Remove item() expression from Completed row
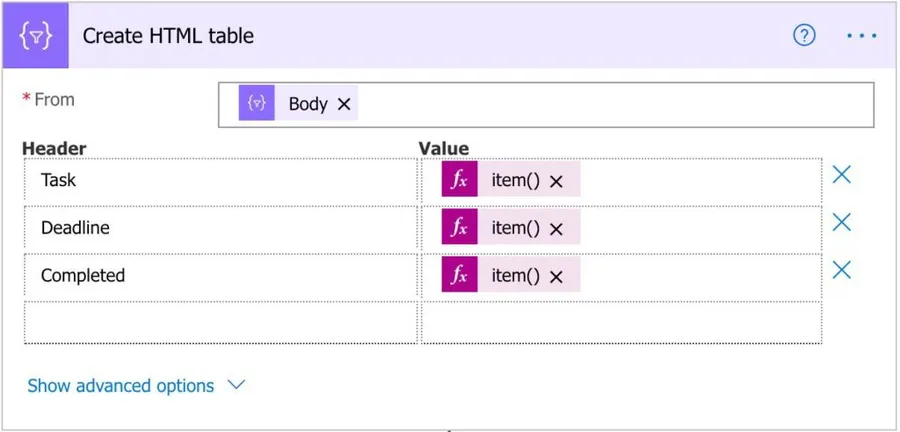This screenshot has width=900, height=432. pyautogui.click(x=557, y=277)
